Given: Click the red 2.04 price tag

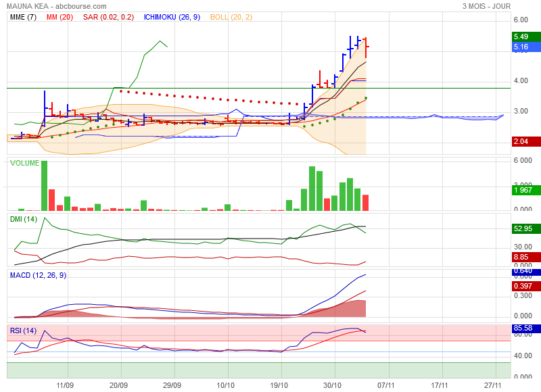Looking at the screenshot, I should (x=527, y=141).
